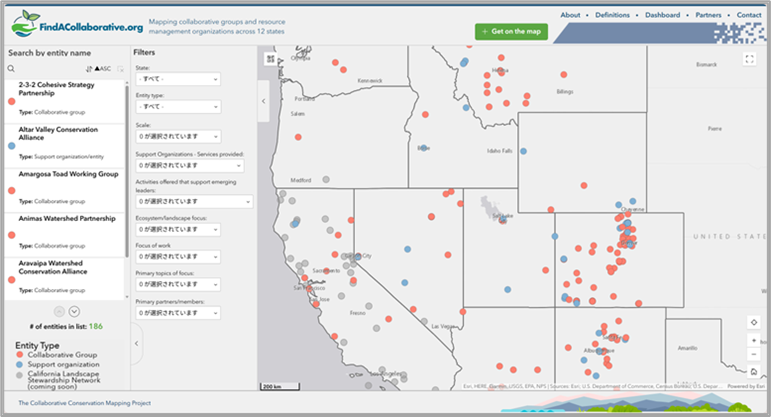The image size is (771, 417).
Task: Open the Definitions menu item
Action: click(612, 16)
